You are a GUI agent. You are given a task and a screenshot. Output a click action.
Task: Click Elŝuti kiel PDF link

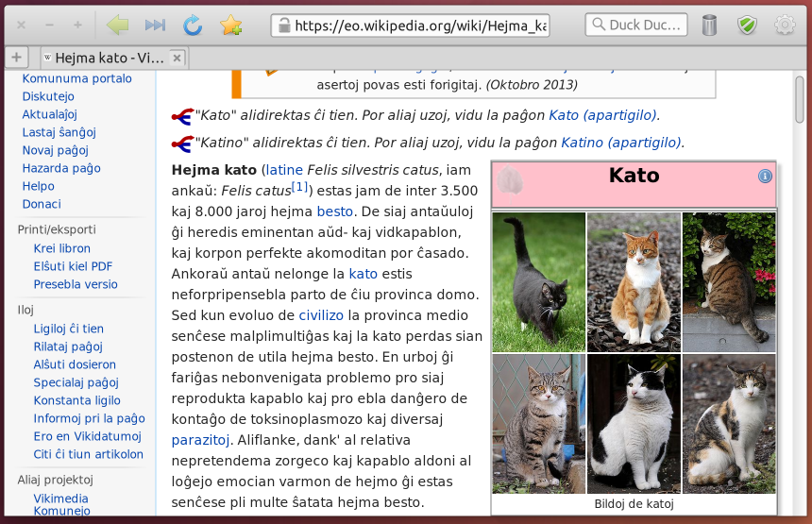pos(73,266)
